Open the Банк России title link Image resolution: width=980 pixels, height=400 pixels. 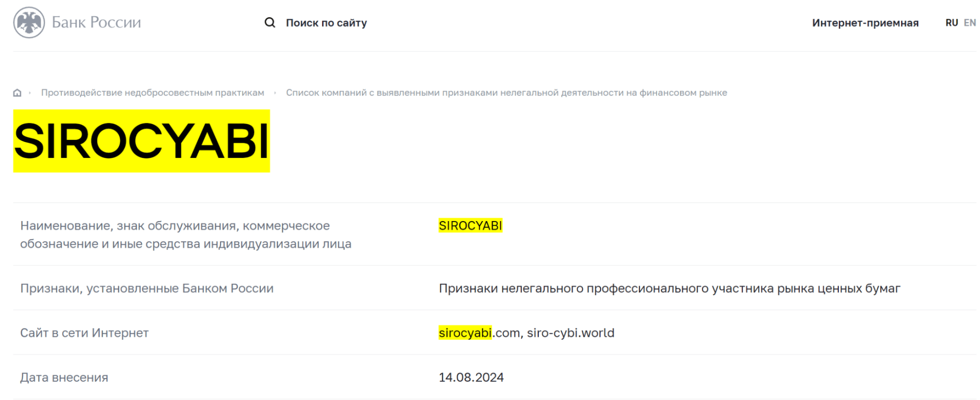[x=96, y=23]
